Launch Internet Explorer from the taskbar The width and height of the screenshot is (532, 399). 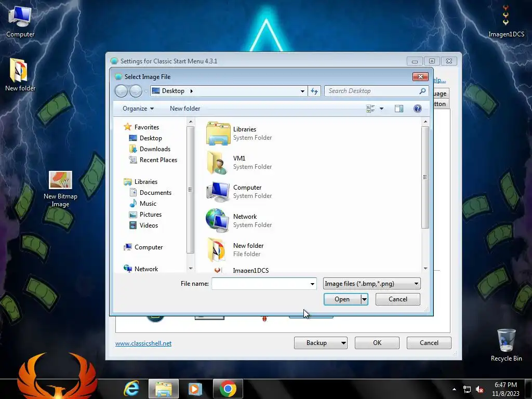[x=131, y=389]
